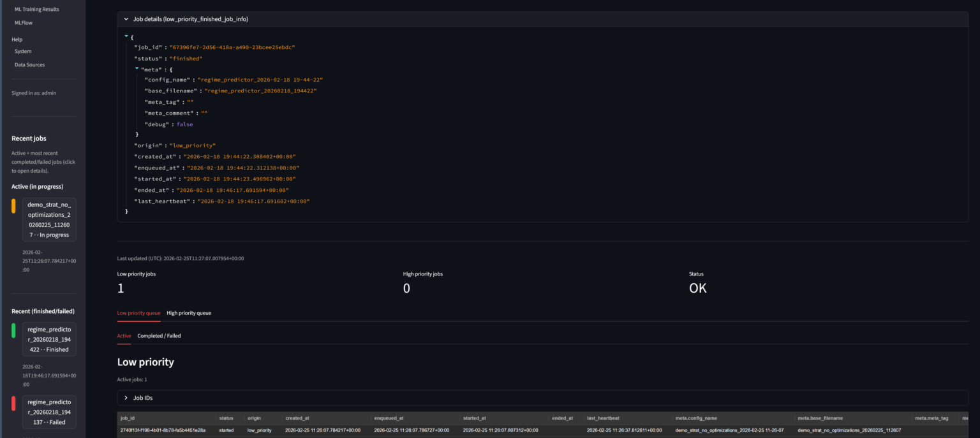
Task: Collapse the "meta" JSON node arrow
Action: click(137, 68)
